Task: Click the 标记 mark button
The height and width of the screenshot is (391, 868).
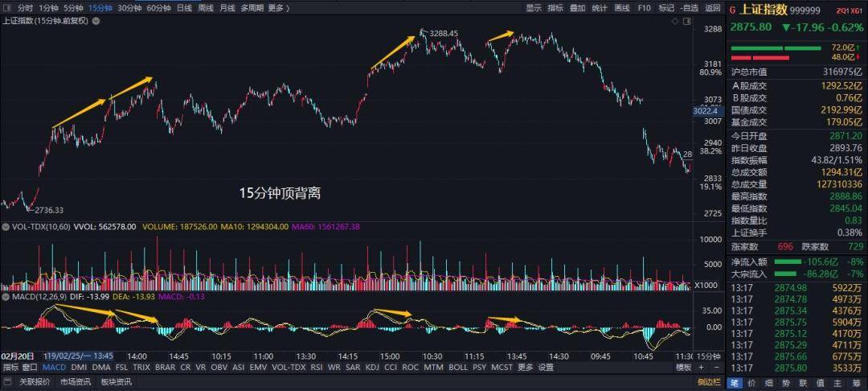Action: 666,8
